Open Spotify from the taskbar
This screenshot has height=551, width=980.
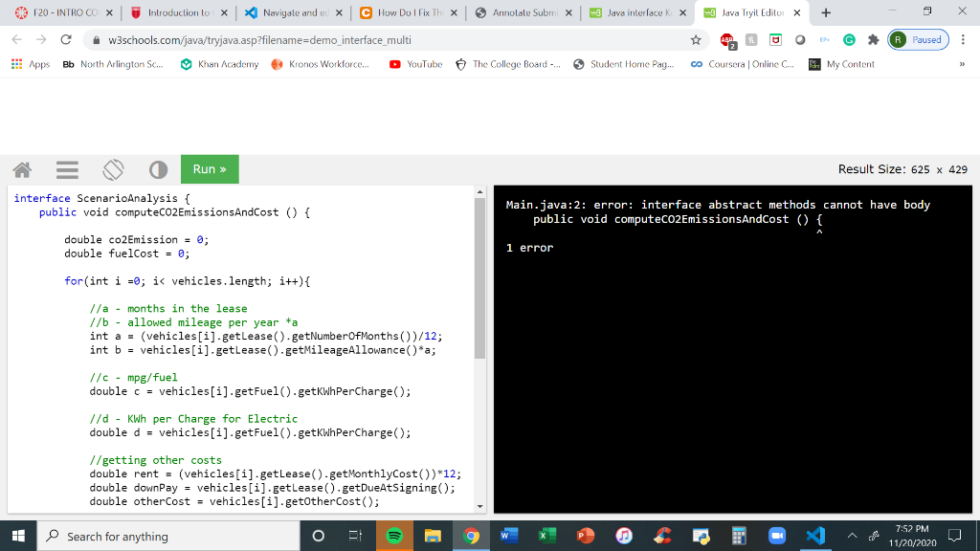[394, 536]
